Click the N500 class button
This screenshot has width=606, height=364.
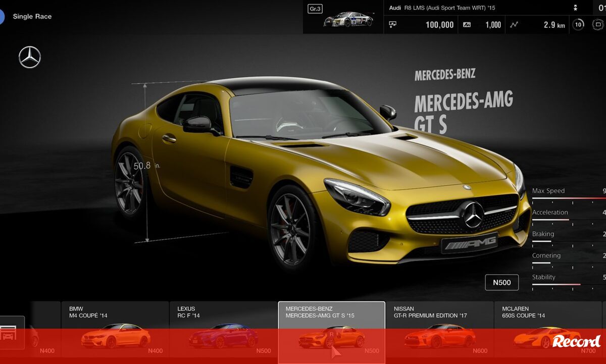[x=501, y=283]
